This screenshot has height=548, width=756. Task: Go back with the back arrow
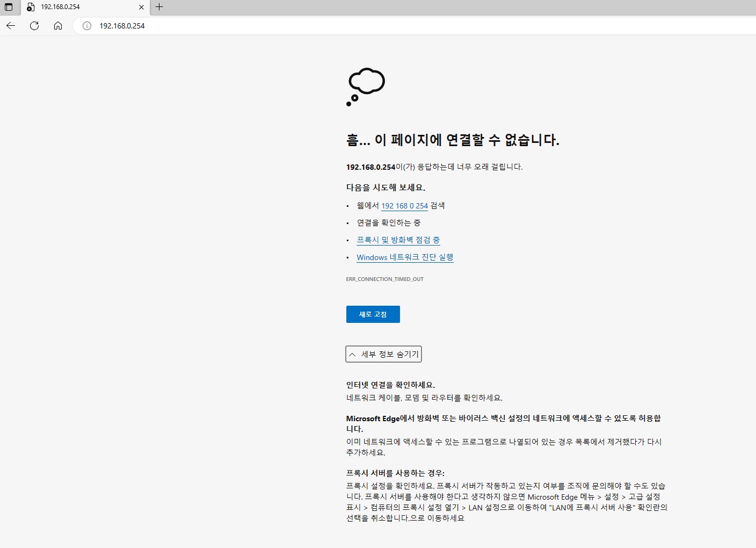click(11, 26)
